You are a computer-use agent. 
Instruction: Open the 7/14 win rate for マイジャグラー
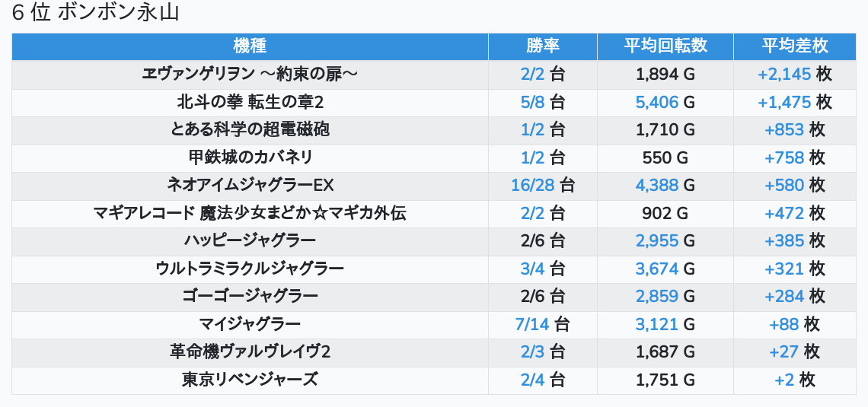click(x=532, y=324)
